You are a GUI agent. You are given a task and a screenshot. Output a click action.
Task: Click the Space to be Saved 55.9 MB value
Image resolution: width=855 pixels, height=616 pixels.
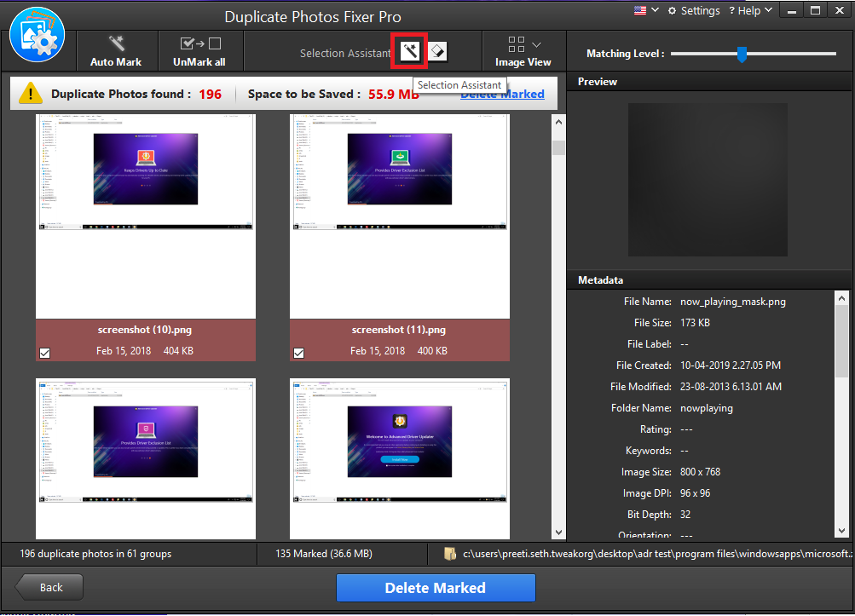[394, 95]
